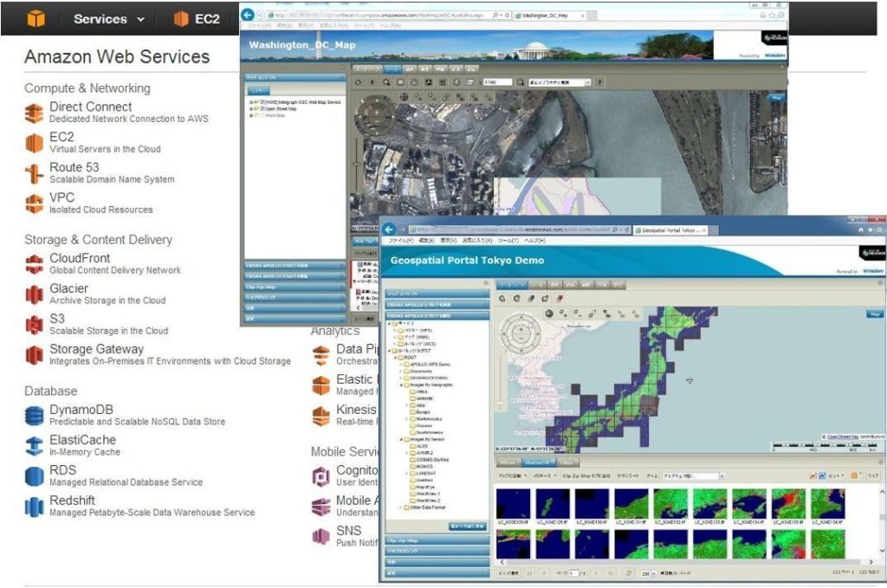Click the Glacier storage icon
The width and height of the screenshot is (887, 588).
pos(34,294)
